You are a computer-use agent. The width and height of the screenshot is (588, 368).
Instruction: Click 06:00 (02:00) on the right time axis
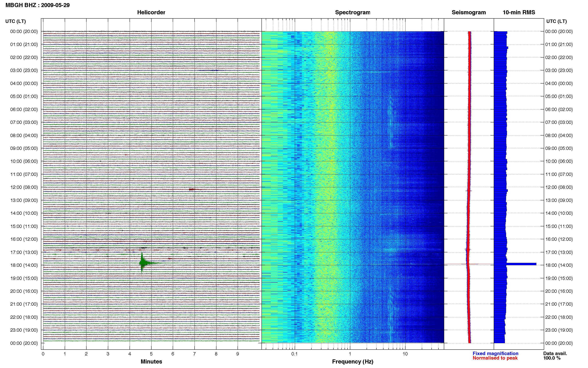click(x=559, y=109)
